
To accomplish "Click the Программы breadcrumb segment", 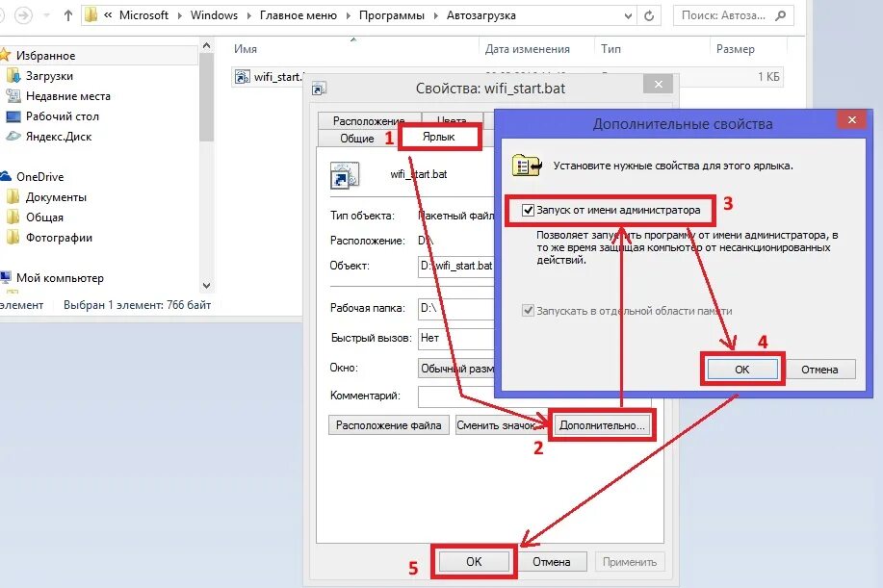I will pyautogui.click(x=392, y=15).
